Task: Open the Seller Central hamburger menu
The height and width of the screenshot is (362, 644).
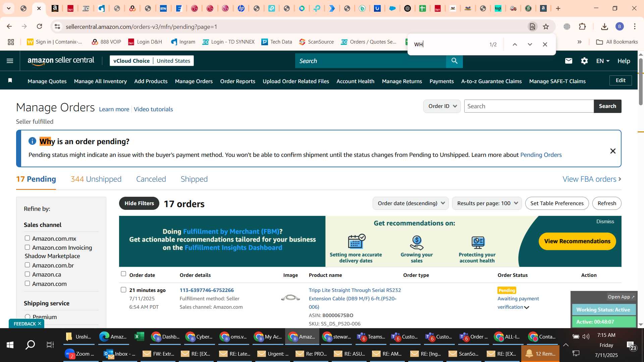Action: tap(10, 61)
